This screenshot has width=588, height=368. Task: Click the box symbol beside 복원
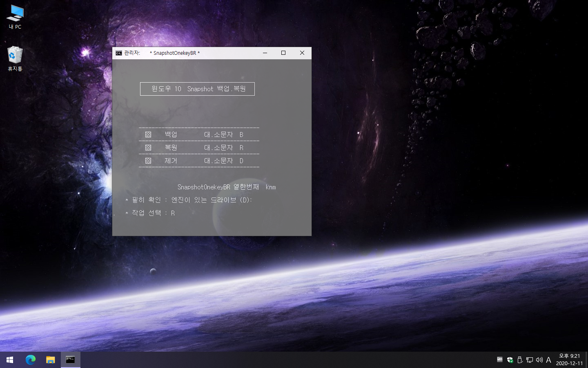[148, 148]
